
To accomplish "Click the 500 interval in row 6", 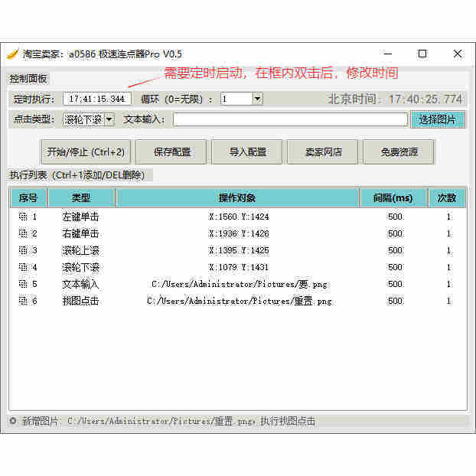I will [395, 301].
